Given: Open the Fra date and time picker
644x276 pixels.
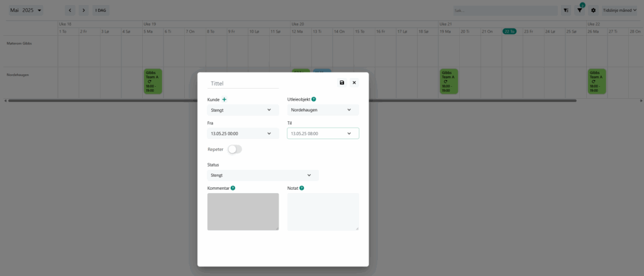Looking at the screenshot, I should coord(243,133).
